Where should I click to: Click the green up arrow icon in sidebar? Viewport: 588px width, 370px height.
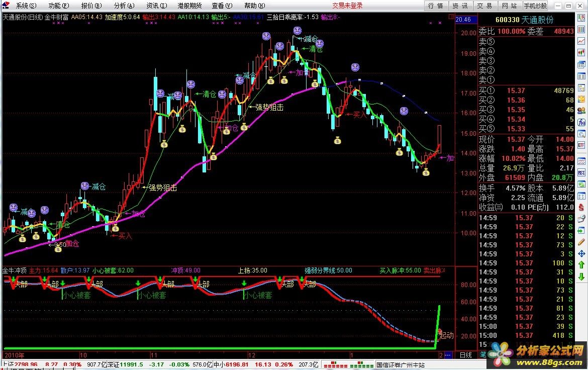pos(581,265)
